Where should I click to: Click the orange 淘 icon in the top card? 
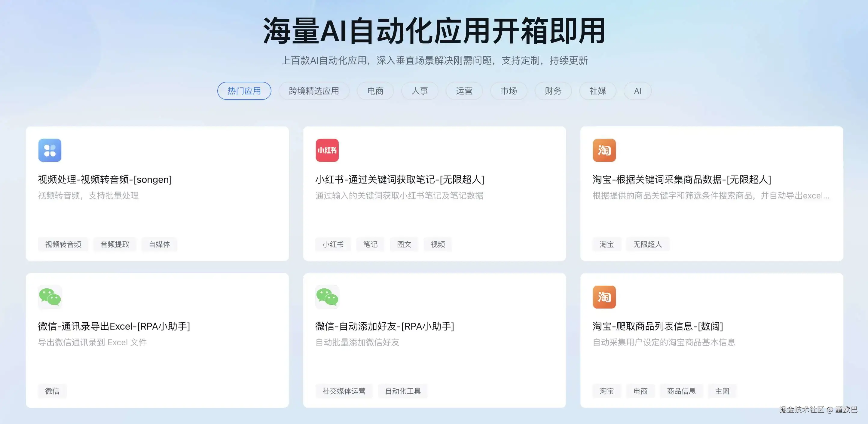point(604,150)
